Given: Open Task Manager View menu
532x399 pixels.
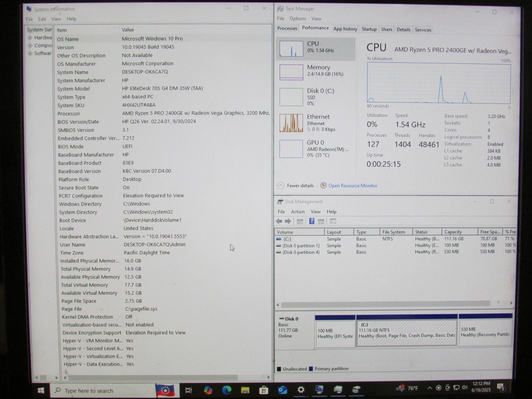Looking at the screenshot, I should 316,19.
